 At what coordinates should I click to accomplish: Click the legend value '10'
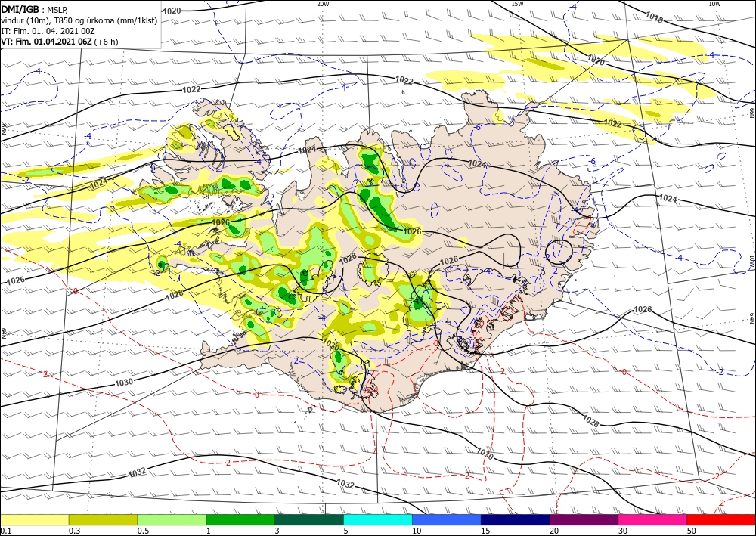pos(417,531)
